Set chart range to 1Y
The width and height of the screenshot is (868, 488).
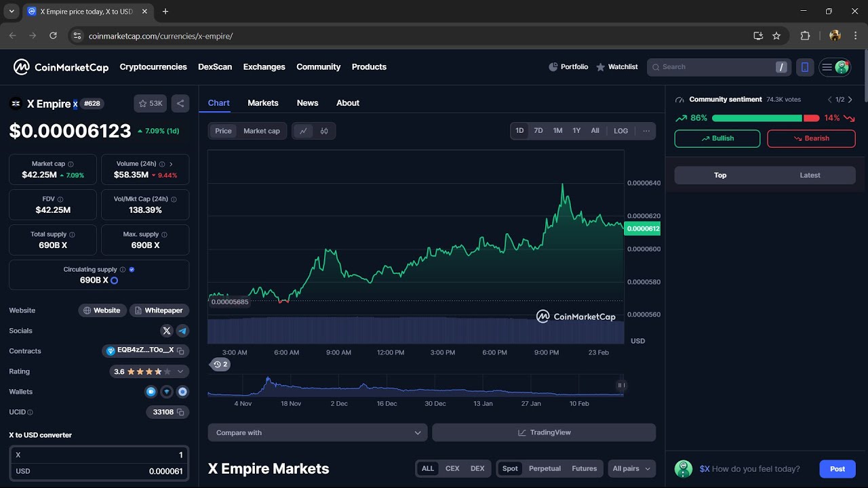point(576,131)
